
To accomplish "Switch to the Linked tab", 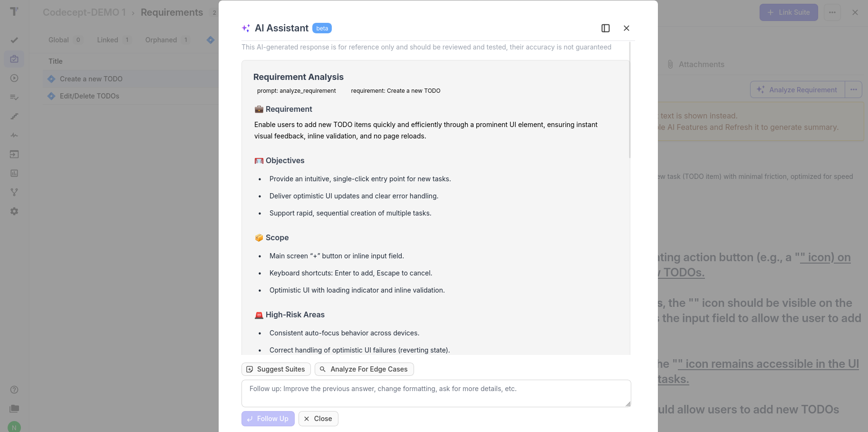I will click(107, 40).
